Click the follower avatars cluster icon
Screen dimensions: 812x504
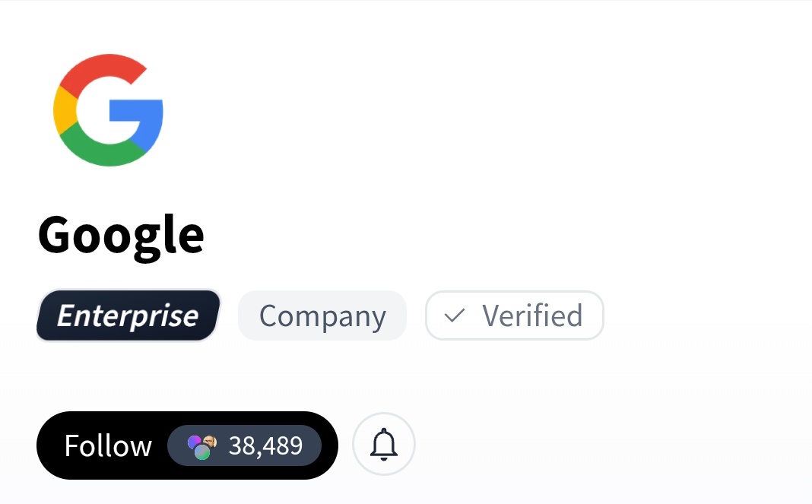(x=202, y=446)
